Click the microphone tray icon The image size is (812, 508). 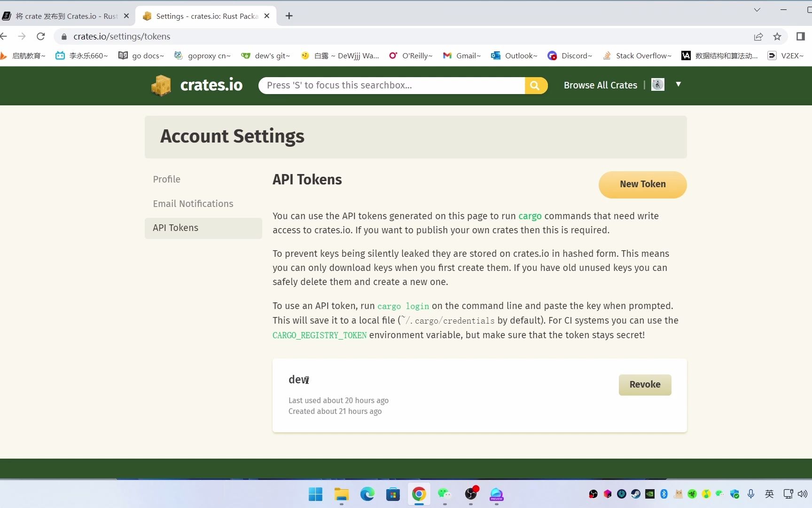[x=751, y=494]
